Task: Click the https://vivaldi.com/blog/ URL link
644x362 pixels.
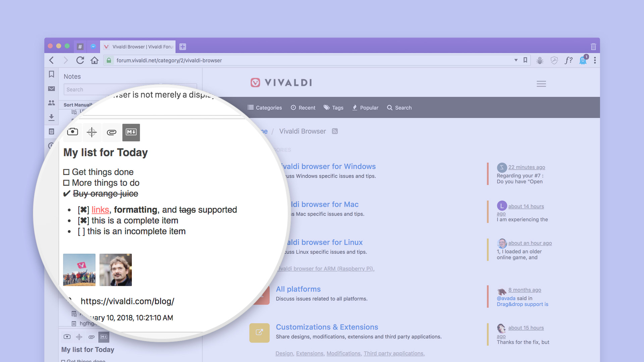Action: [127, 301]
